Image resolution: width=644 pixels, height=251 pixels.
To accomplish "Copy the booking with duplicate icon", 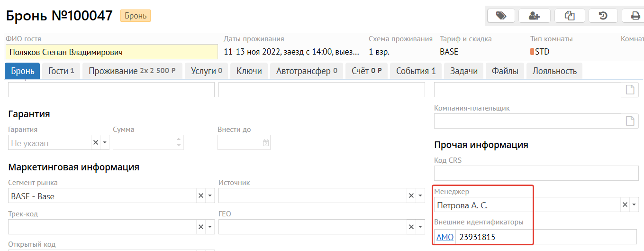I will pyautogui.click(x=570, y=16).
